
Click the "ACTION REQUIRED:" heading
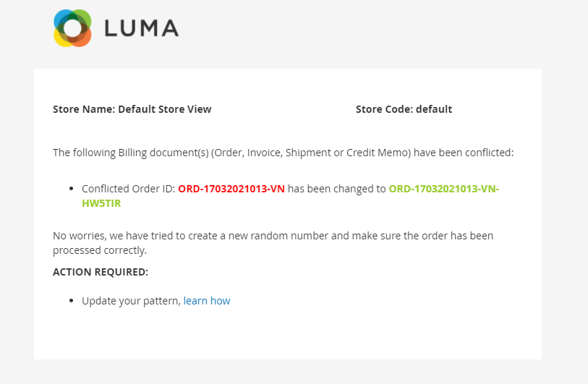click(x=101, y=272)
